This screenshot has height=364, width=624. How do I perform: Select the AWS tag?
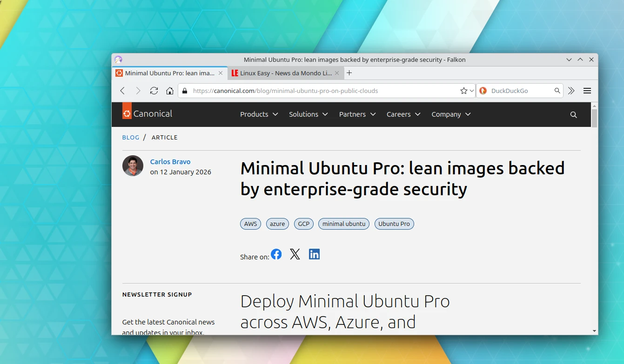(250, 224)
